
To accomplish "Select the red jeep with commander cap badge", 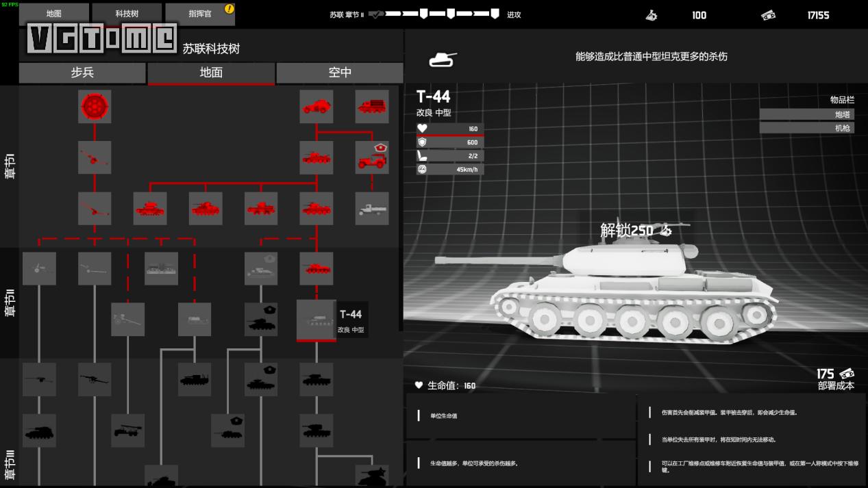I will 372,157.
